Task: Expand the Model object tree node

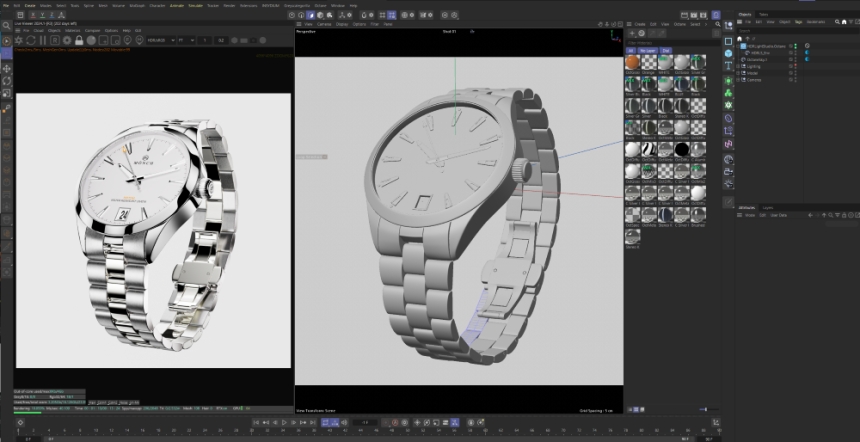Action: (740, 73)
